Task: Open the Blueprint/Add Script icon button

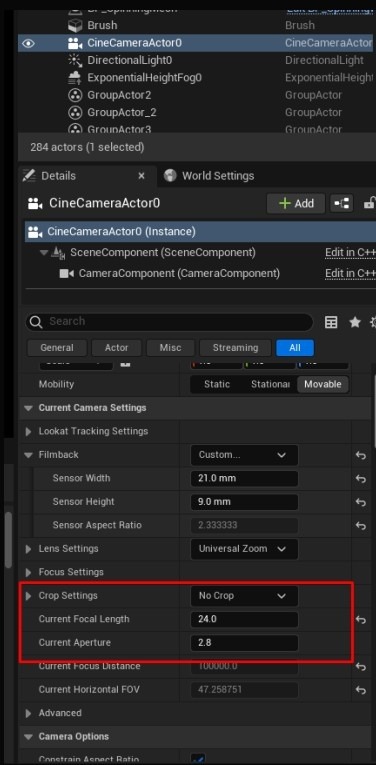Action: pyautogui.click(x=341, y=203)
